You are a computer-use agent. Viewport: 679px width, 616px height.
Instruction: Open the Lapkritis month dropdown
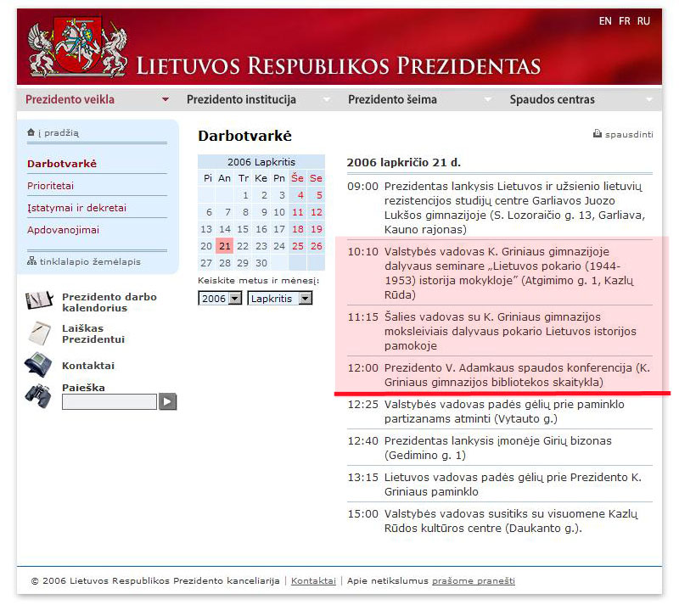[280, 299]
